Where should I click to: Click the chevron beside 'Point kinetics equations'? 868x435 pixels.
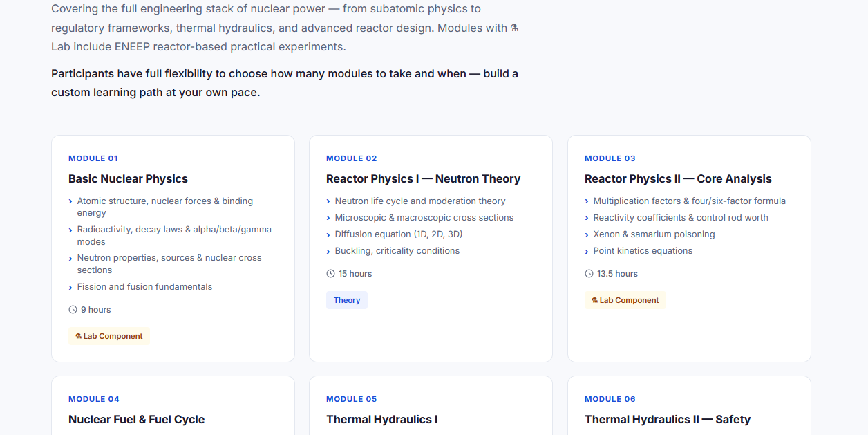pos(587,252)
